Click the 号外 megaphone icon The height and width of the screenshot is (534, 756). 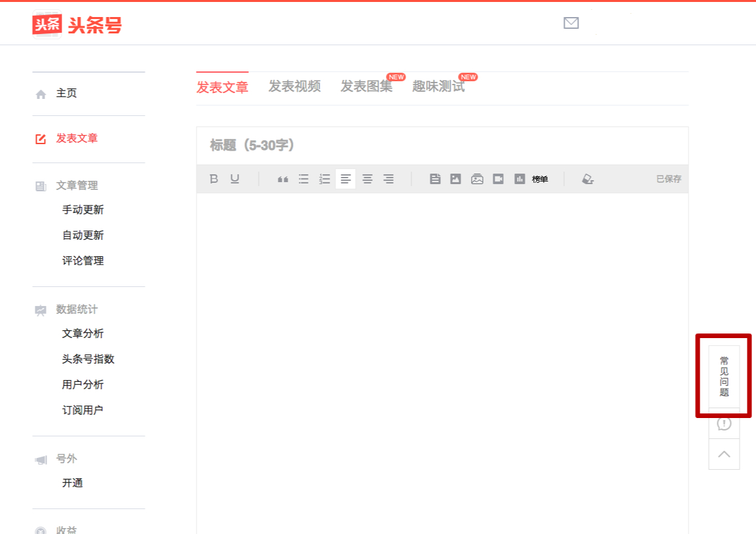coord(41,460)
